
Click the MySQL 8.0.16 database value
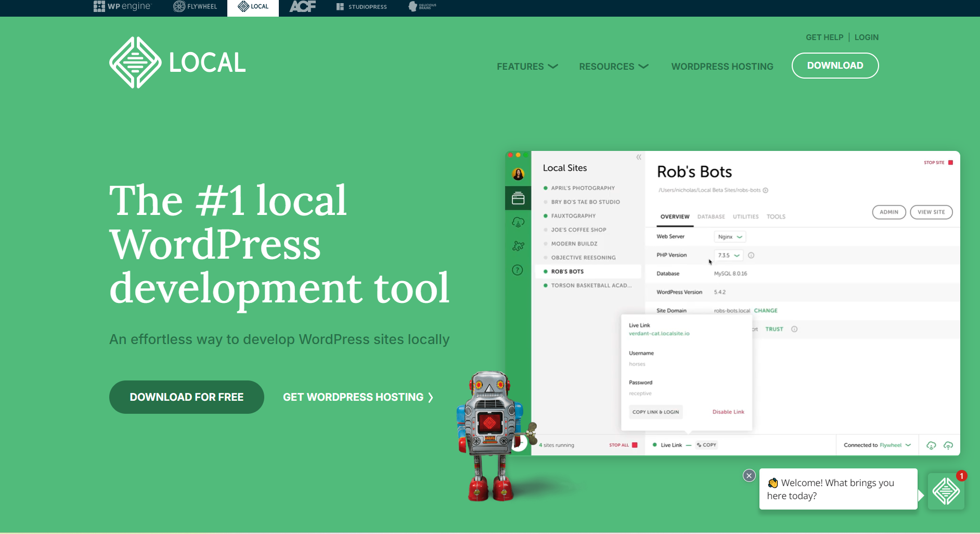730,274
